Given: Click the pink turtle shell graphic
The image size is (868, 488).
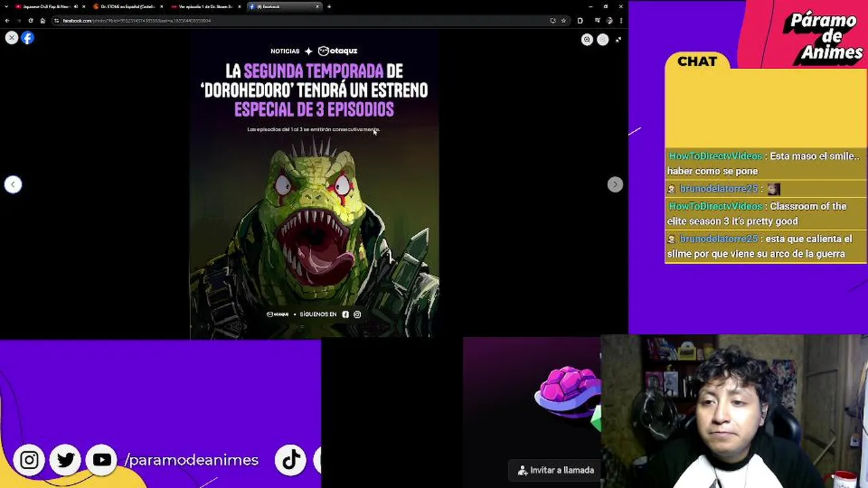Looking at the screenshot, I should click(x=568, y=392).
